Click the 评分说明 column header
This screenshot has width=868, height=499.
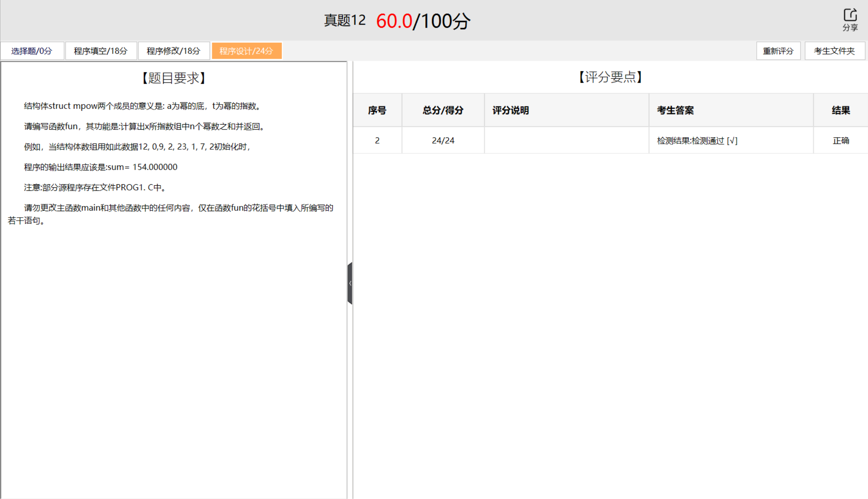pyautogui.click(x=510, y=110)
